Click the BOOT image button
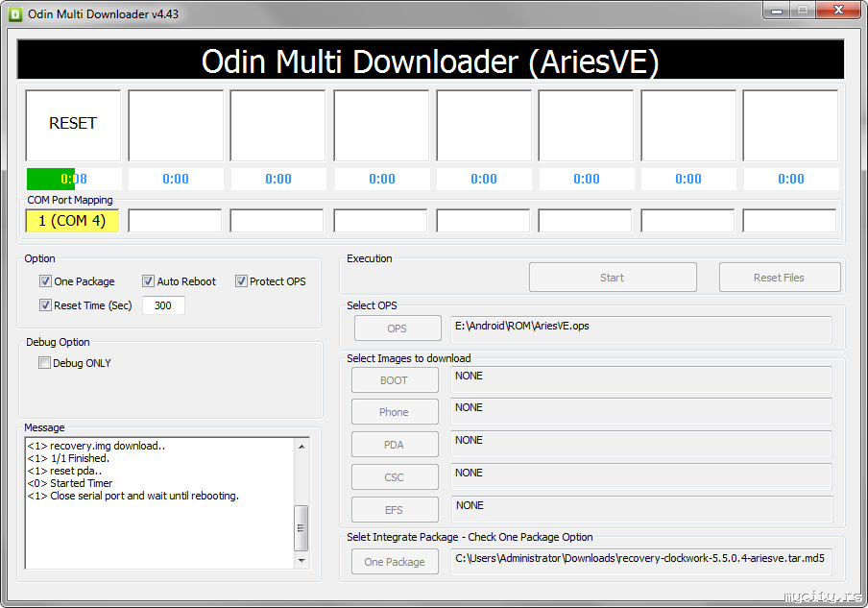The width and height of the screenshot is (868, 608). [x=395, y=380]
